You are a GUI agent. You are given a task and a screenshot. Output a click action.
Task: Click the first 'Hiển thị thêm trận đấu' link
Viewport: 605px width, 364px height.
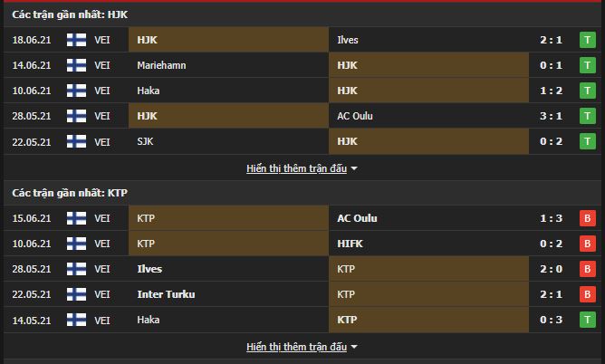296,168
